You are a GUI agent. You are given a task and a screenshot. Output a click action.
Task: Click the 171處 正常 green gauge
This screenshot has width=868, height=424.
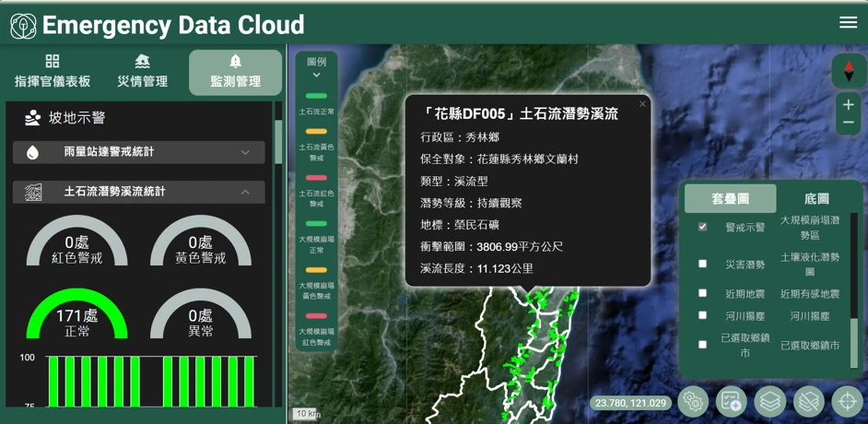click(77, 313)
